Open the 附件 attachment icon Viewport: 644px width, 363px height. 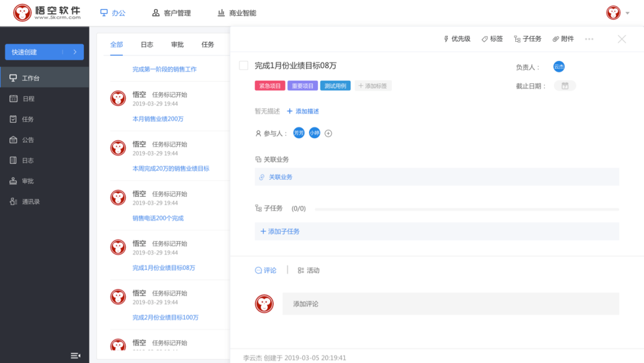click(555, 38)
